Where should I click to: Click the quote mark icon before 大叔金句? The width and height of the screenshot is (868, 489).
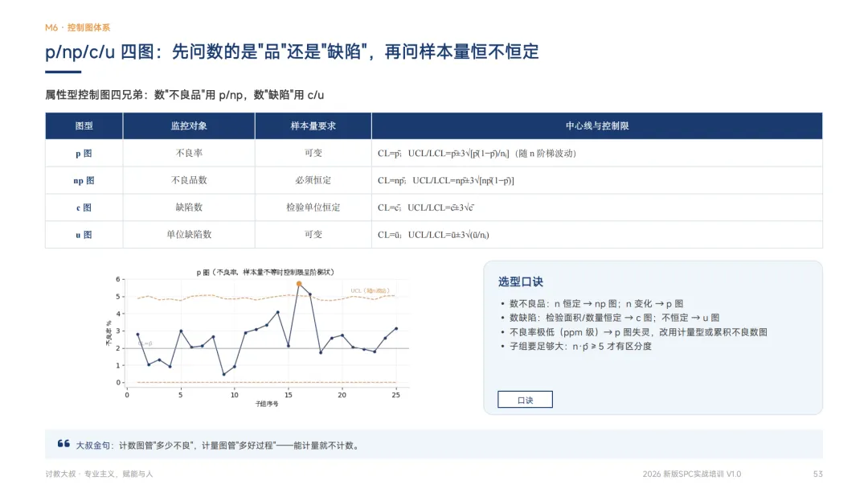63,444
